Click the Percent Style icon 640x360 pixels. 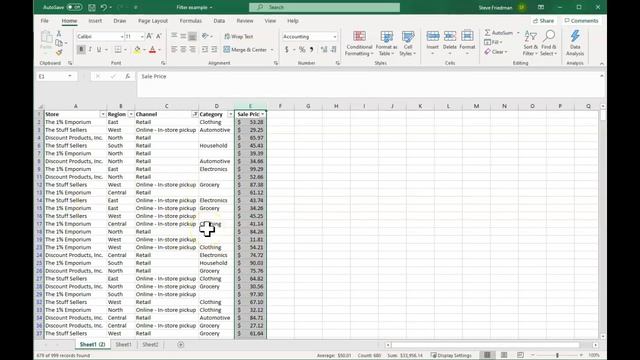click(302, 49)
